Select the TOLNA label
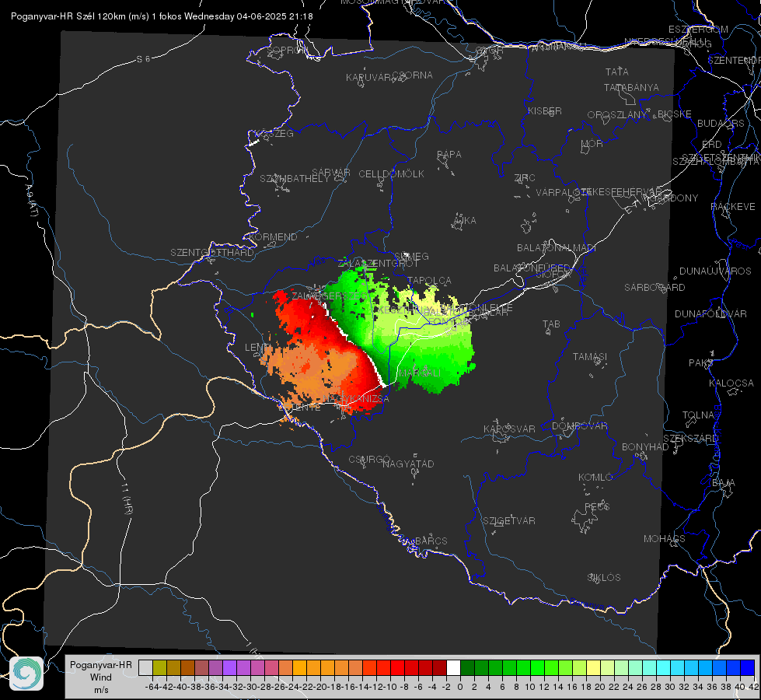 click(x=698, y=415)
